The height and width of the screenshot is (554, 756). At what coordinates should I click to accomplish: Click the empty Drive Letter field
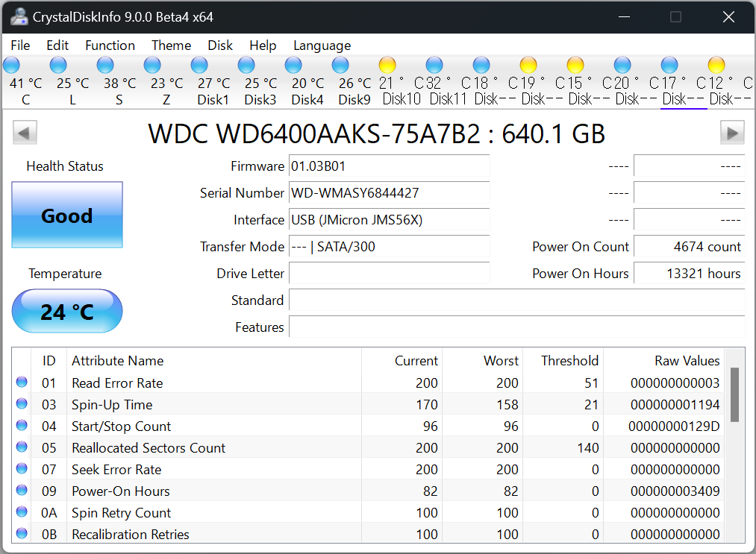point(389,274)
